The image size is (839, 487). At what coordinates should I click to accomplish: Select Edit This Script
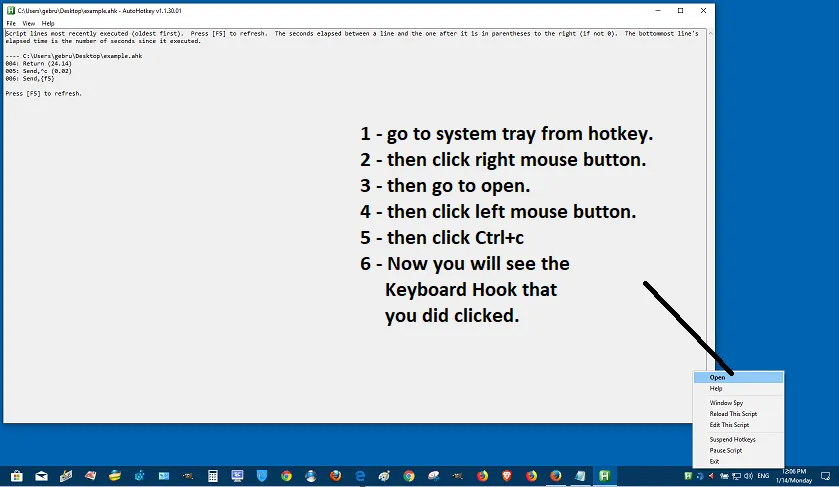click(x=738, y=424)
